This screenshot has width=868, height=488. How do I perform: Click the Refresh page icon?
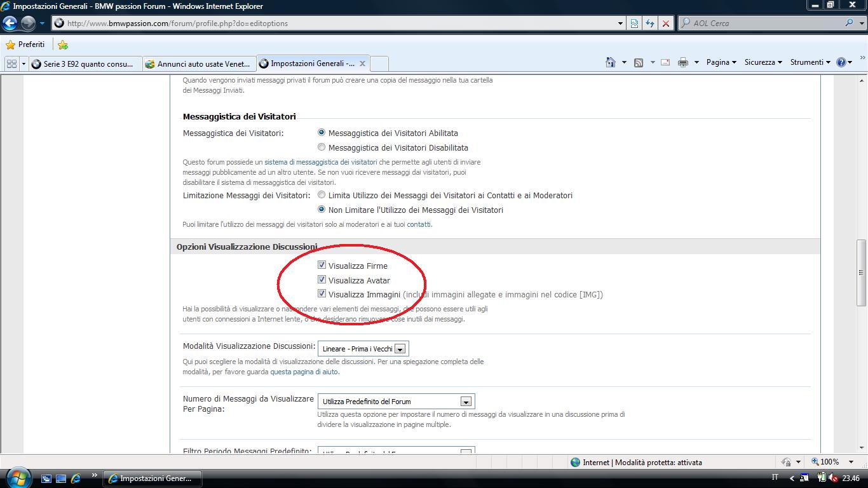(650, 24)
